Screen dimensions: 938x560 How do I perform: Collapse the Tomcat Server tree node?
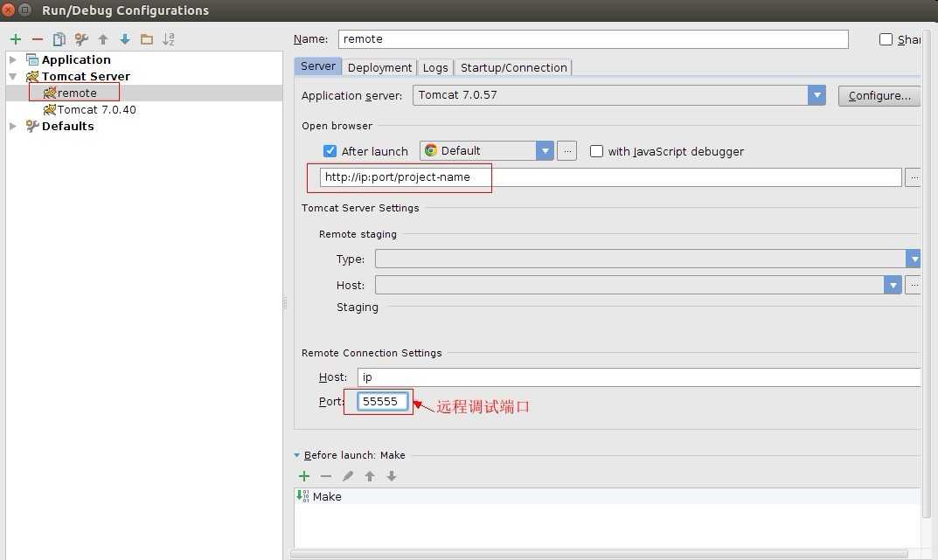pos(12,77)
